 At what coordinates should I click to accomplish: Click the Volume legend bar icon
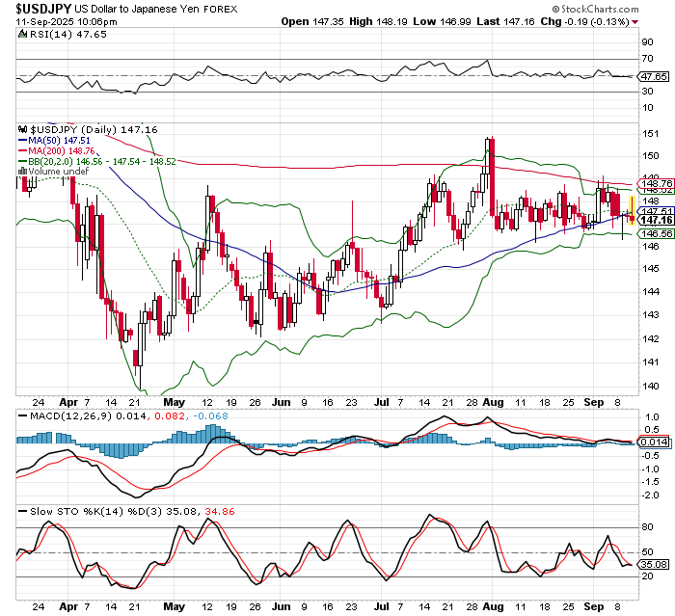click(23, 172)
